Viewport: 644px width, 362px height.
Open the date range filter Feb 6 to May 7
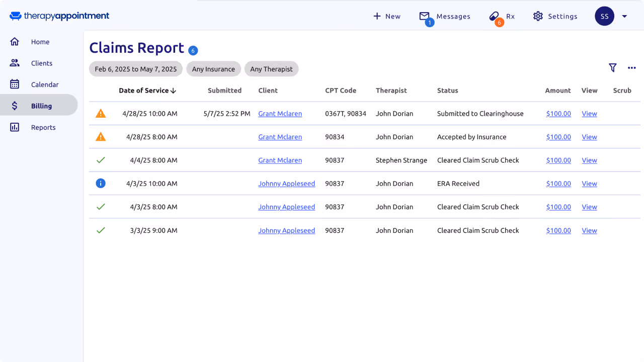pos(136,69)
